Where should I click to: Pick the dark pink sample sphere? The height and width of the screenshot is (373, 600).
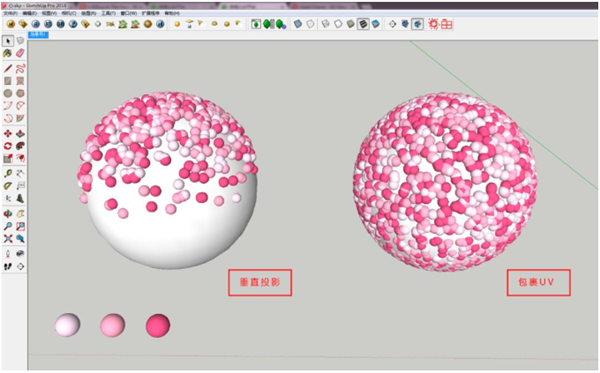tap(158, 326)
